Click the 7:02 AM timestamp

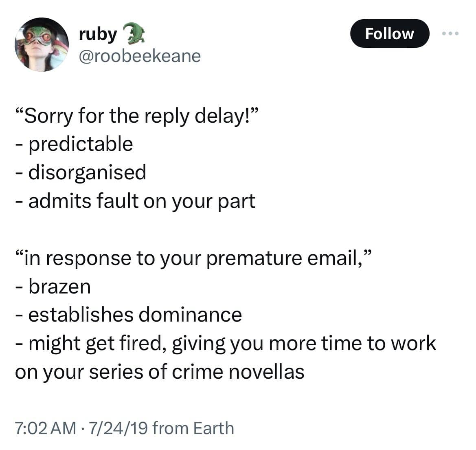click(45, 428)
